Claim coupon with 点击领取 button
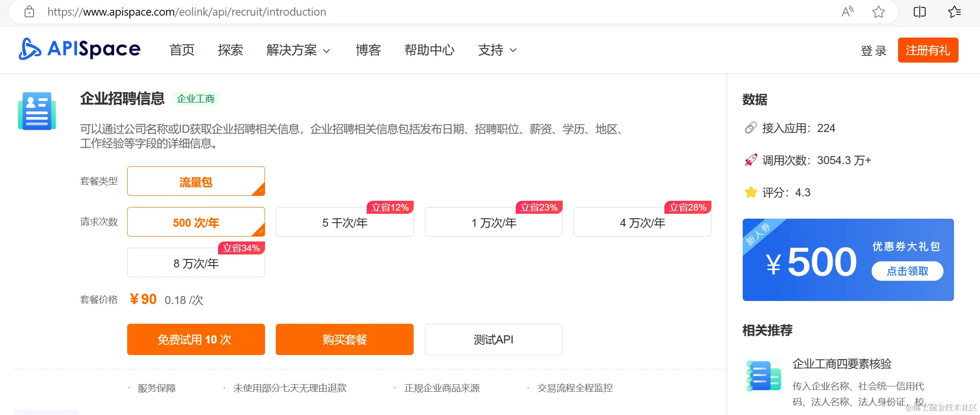The width and height of the screenshot is (980, 415). [907, 271]
